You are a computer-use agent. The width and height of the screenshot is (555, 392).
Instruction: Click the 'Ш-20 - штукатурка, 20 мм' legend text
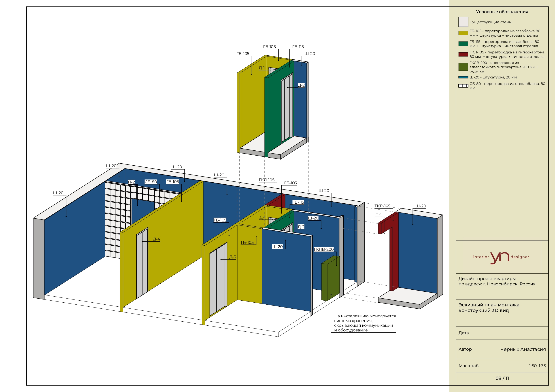pos(493,77)
